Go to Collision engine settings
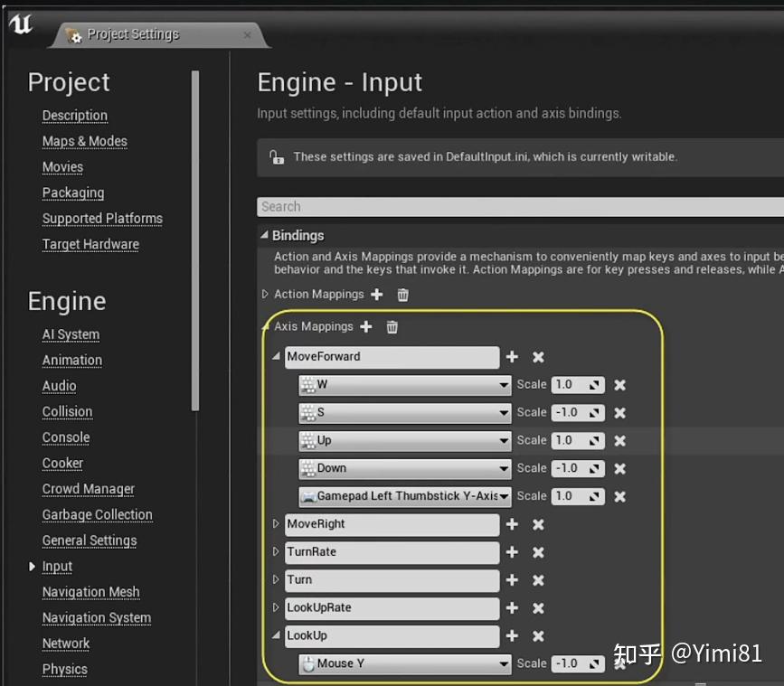 67,412
